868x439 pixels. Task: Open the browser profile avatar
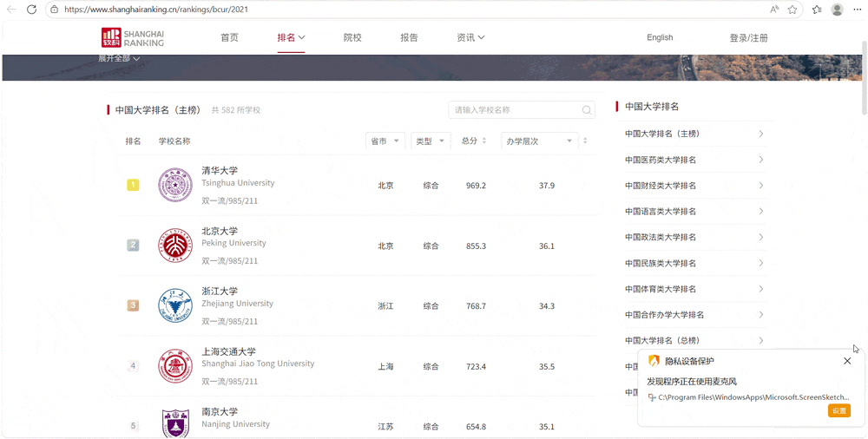pos(837,10)
